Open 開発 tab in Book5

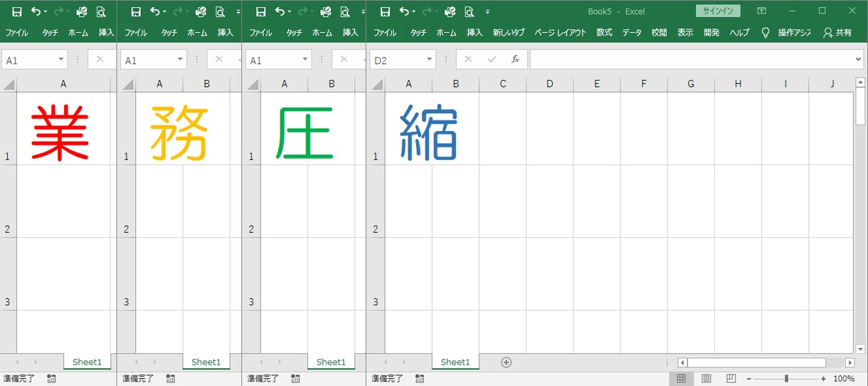(711, 33)
